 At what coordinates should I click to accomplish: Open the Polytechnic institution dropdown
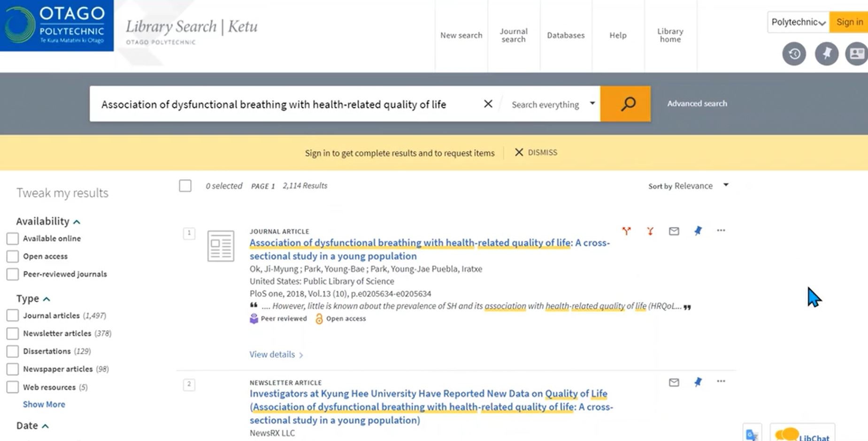[x=798, y=22]
